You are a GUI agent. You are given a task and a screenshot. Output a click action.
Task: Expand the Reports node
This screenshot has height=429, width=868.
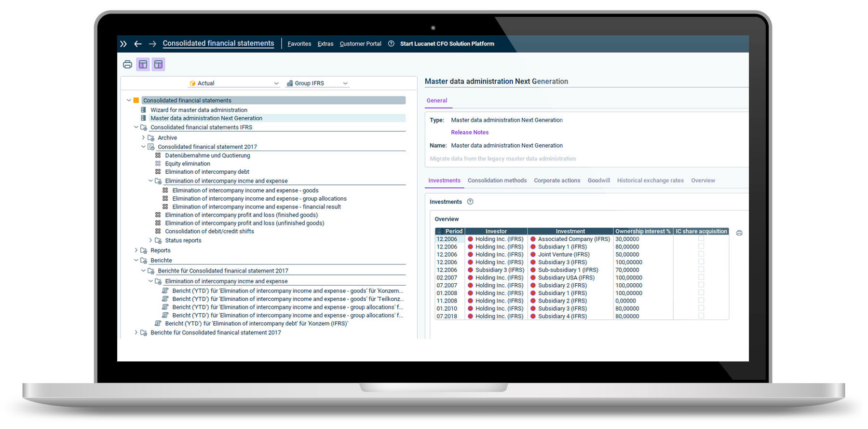[x=136, y=250]
